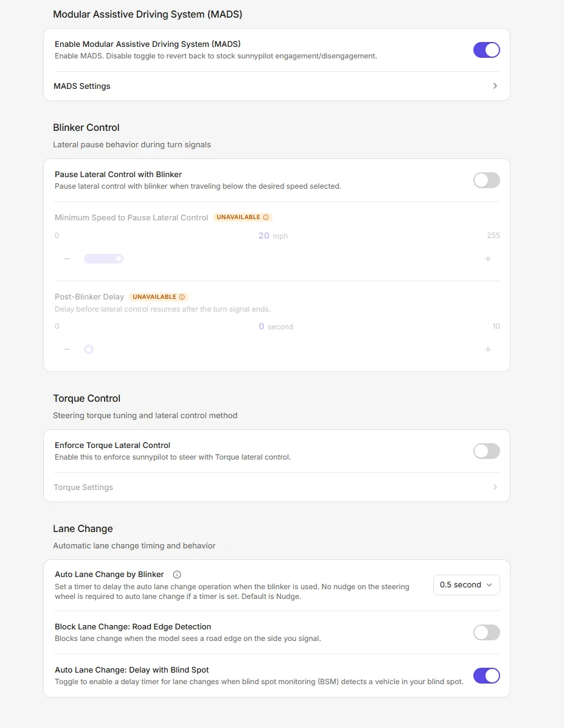Open the 0.5 second timer dropdown
564x728 pixels.
(466, 585)
